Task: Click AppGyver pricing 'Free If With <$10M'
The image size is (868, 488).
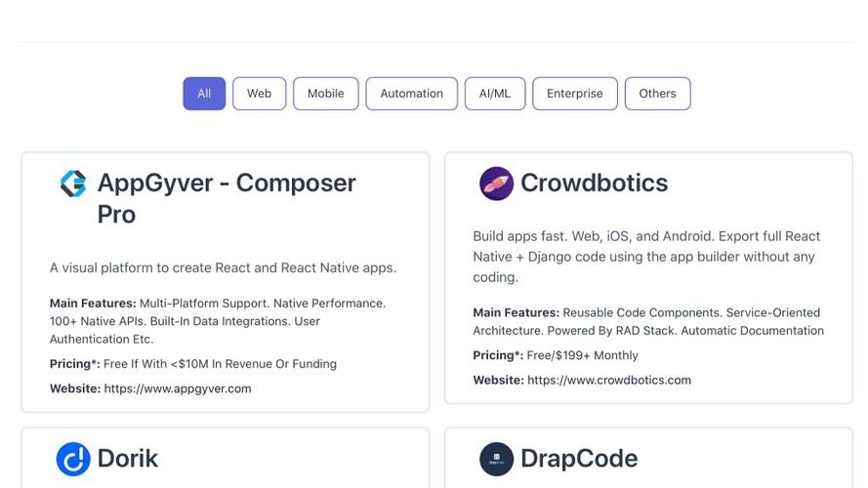Action: pos(220,364)
